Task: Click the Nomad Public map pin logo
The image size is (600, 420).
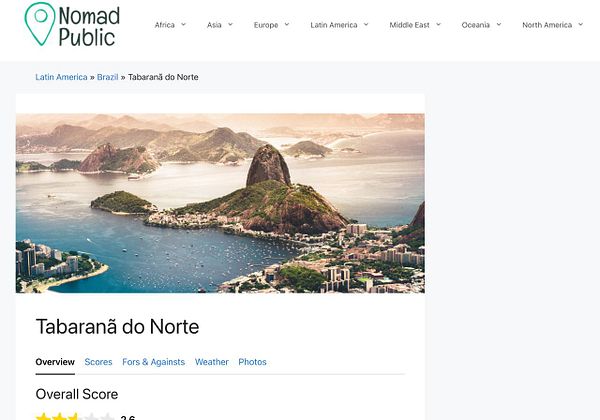Action: [x=40, y=24]
